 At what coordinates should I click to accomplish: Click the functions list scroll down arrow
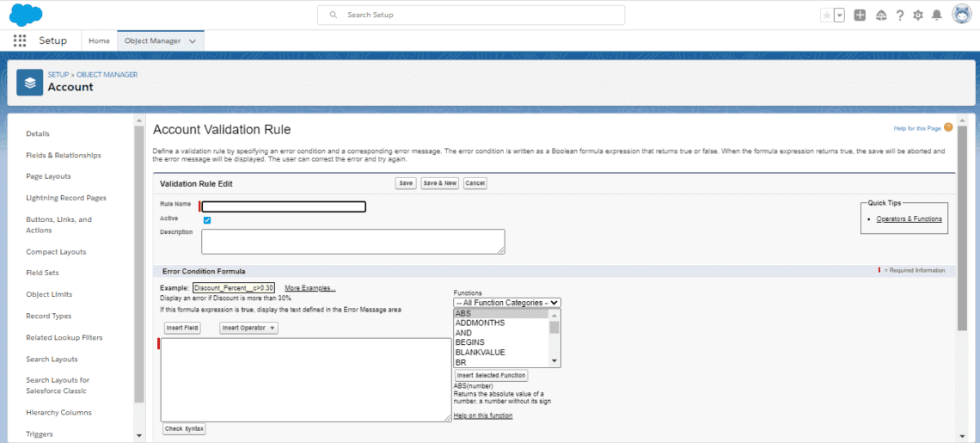tap(554, 361)
